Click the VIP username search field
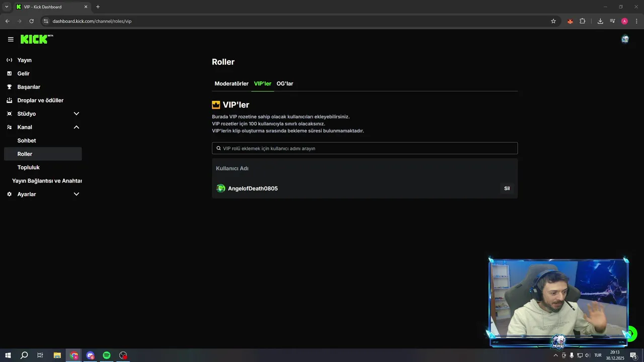This screenshot has height=362, width=644. (x=365, y=148)
